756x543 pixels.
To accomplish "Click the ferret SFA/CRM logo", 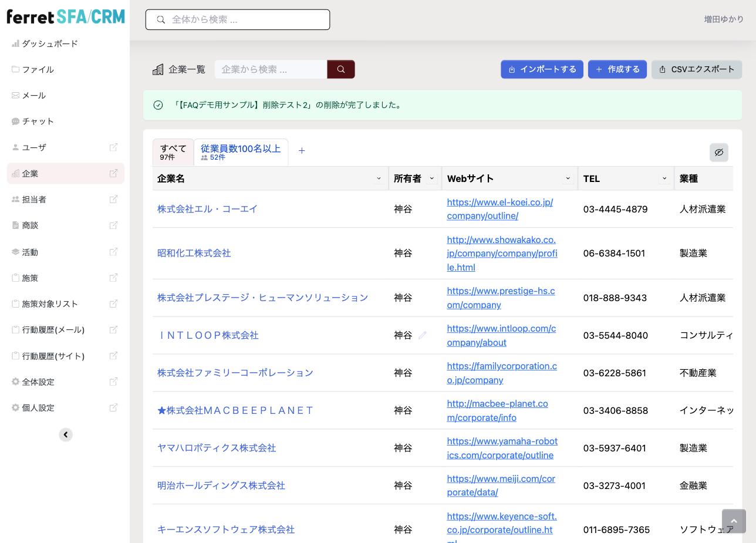I will tap(66, 16).
